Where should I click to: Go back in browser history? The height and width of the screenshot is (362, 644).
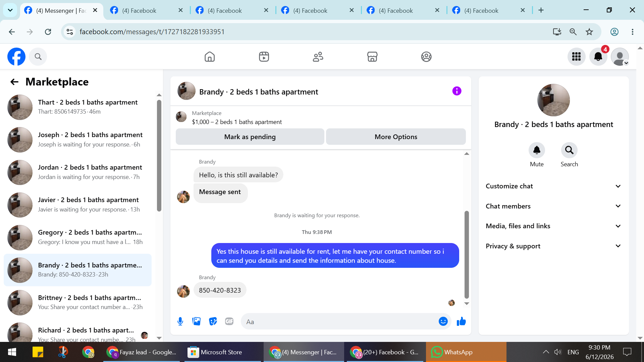(12, 32)
